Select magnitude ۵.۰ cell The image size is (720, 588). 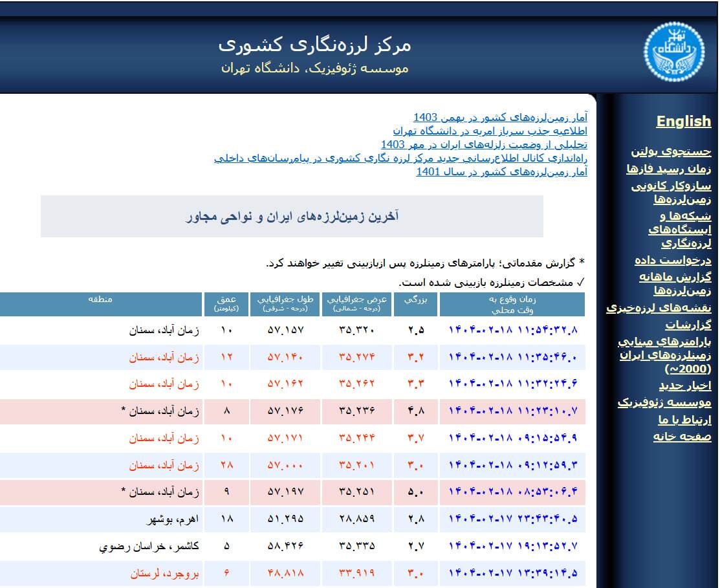click(x=415, y=492)
